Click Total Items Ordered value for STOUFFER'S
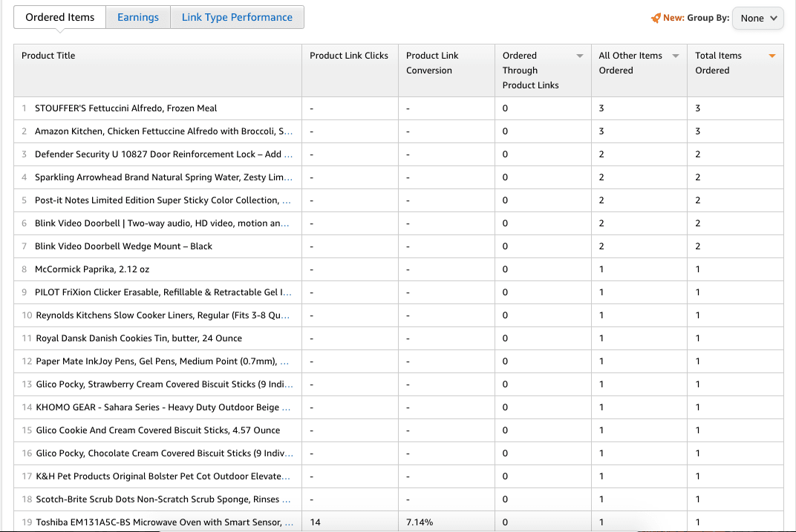 click(x=697, y=108)
